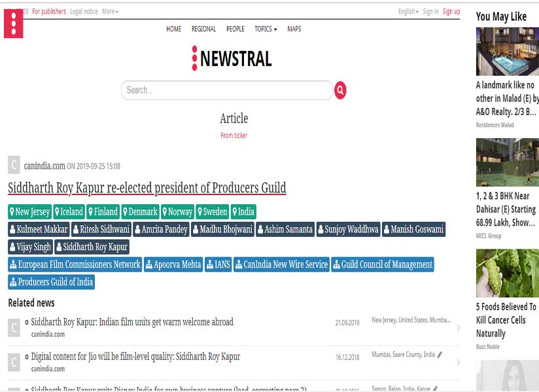Click the Sign up link
The height and width of the screenshot is (392, 539).
pyautogui.click(x=451, y=11)
